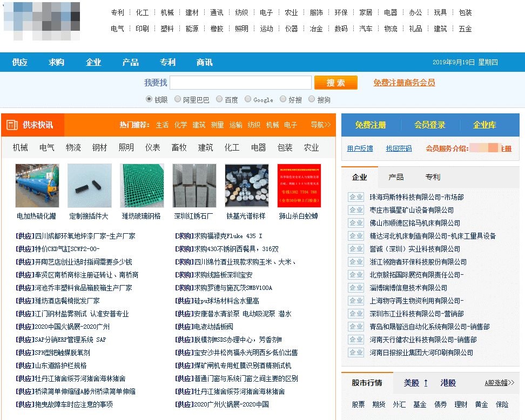Click the 免费注册商务会员 link

pos(404,83)
